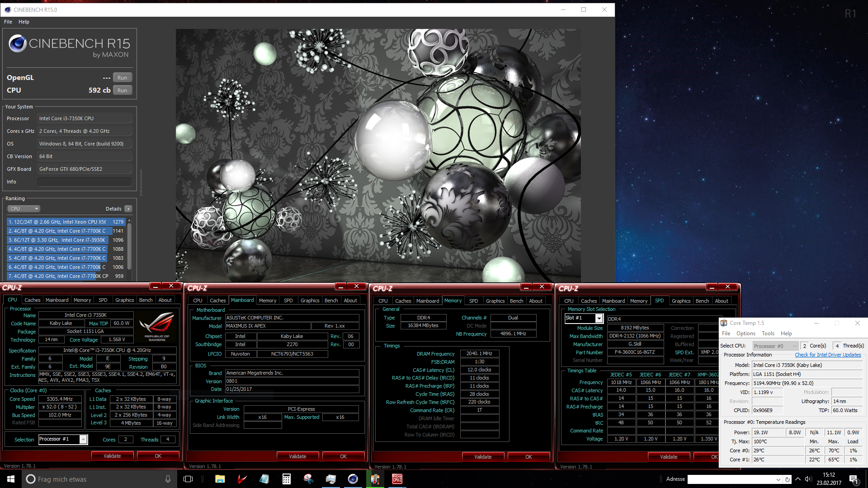Run the CPU benchmark
868x488 pixels.
pyautogui.click(x=122, y=90)
